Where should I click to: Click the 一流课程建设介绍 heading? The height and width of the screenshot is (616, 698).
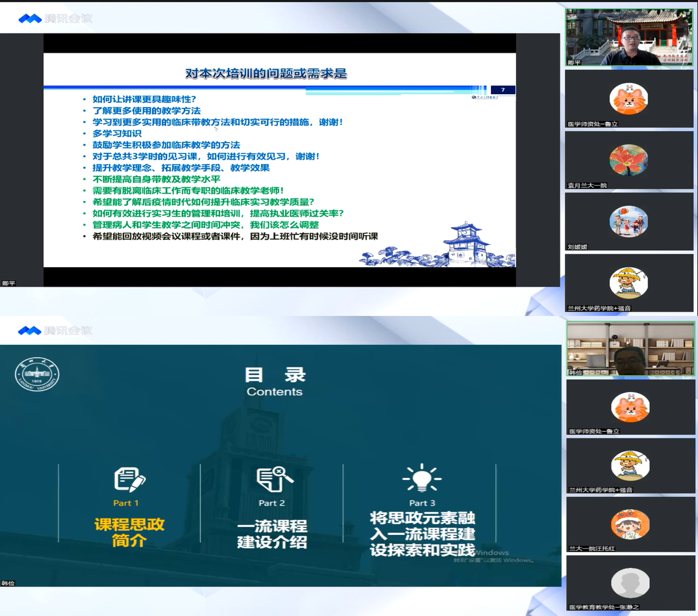click(272, 534)
